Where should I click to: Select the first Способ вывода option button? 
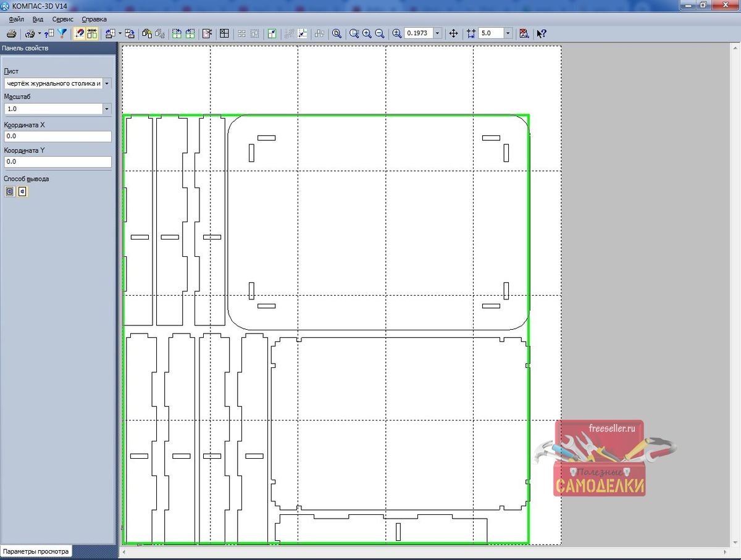tap(9, 192)
